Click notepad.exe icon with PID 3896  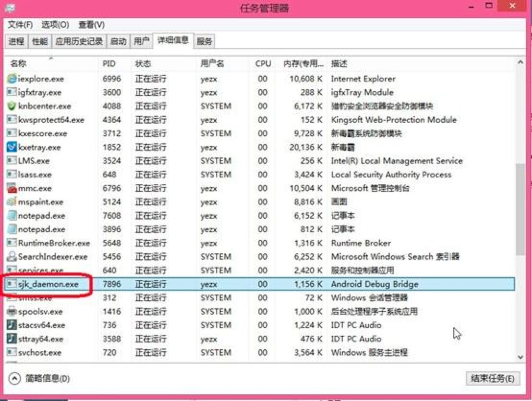pyautogui.click(x=12, y=229)
